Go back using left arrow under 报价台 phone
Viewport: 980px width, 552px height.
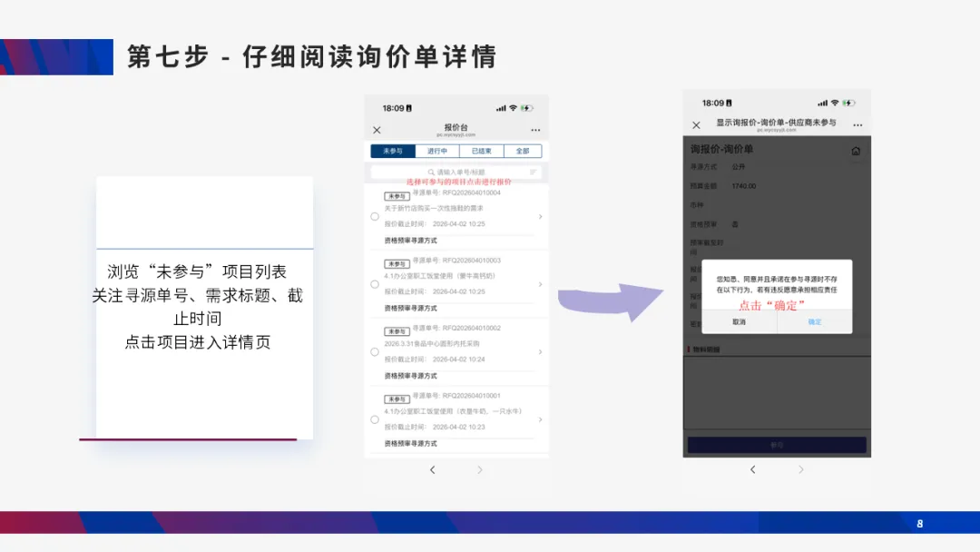click(x=433, y=469)
